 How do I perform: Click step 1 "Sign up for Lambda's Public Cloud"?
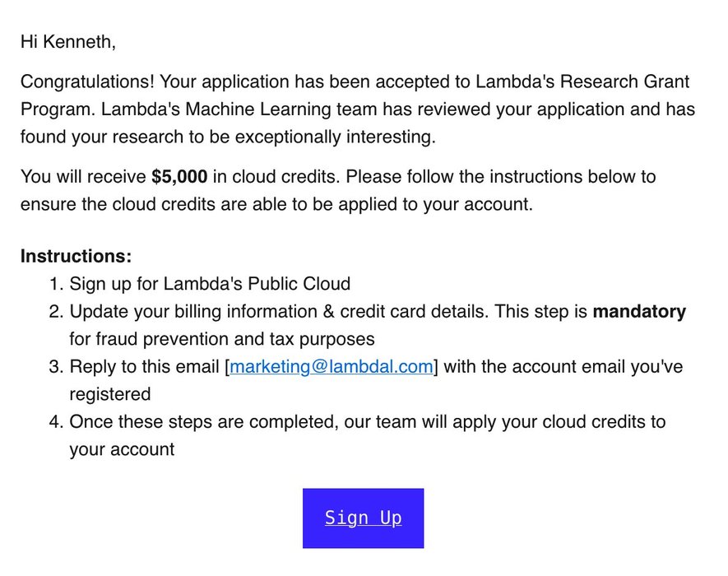(210, 285)
